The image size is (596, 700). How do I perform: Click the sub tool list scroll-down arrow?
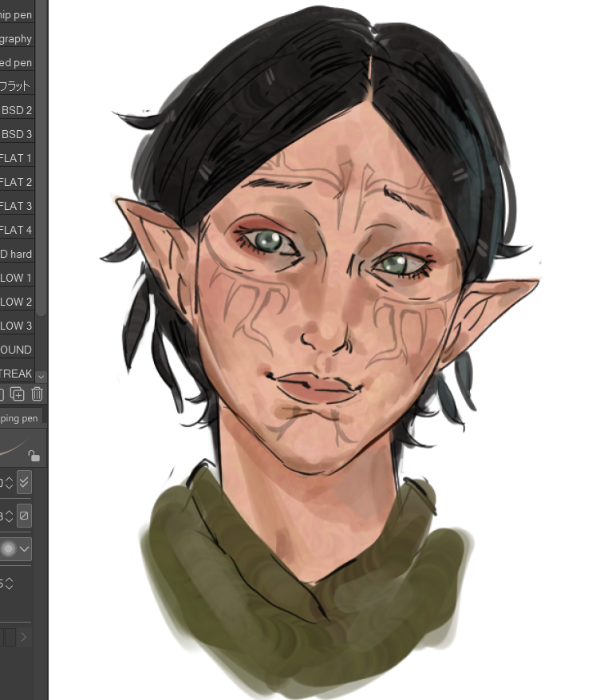click(41, 377)
